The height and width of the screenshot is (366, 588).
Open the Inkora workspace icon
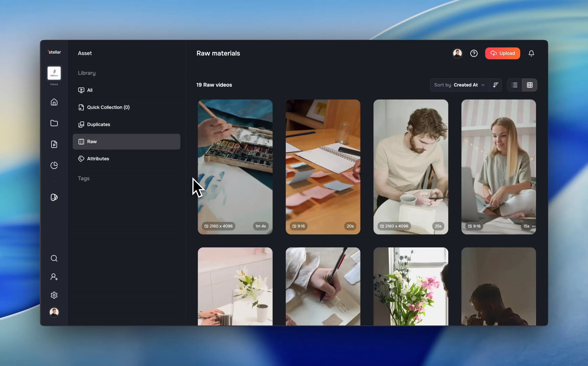54,73
